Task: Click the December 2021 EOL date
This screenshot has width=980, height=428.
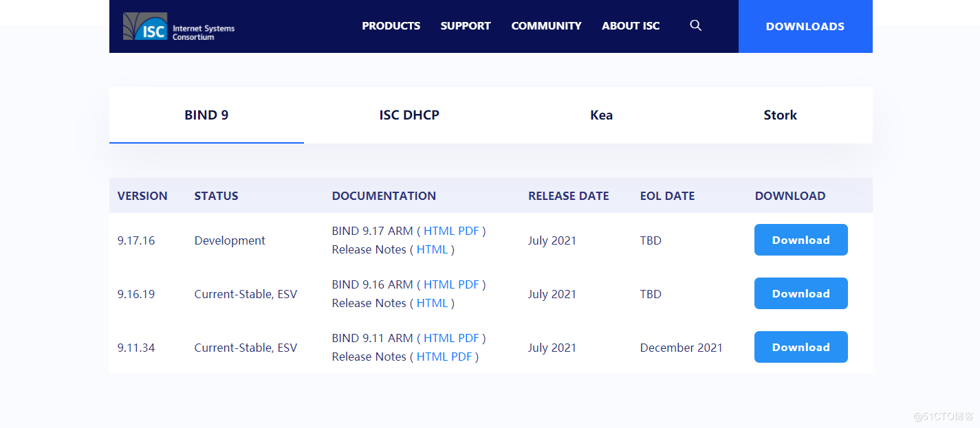Action: click(x=682, y=348)
